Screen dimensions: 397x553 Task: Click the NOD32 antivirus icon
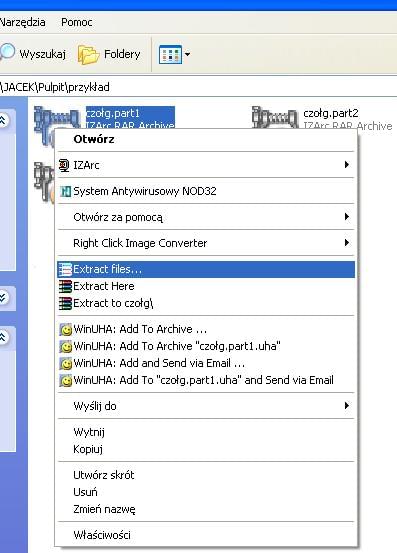(x=65, y=191)
